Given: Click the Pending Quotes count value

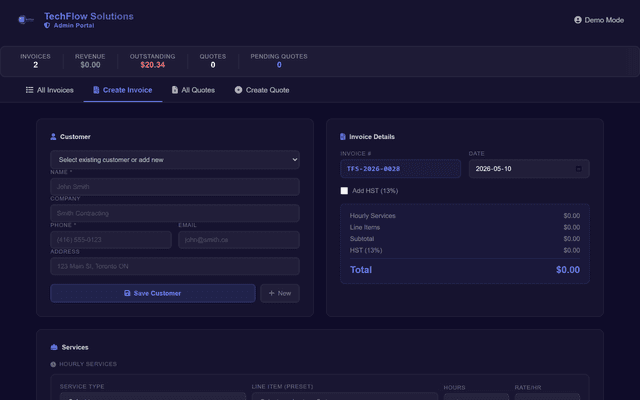Looking at the screenshot, I should [279, 65].
